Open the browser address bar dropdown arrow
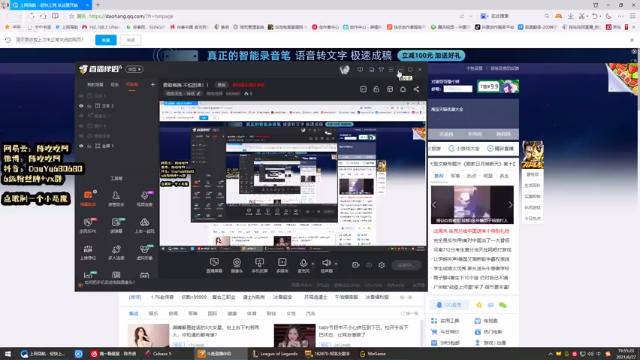 pos(471,16)
